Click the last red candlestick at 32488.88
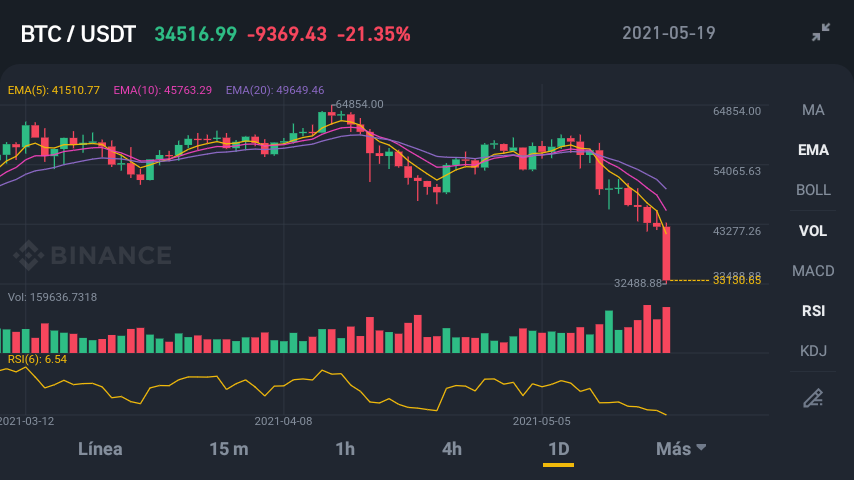Image resolution: width=854 pixels, height=480 pixels. tap(666, 253)
